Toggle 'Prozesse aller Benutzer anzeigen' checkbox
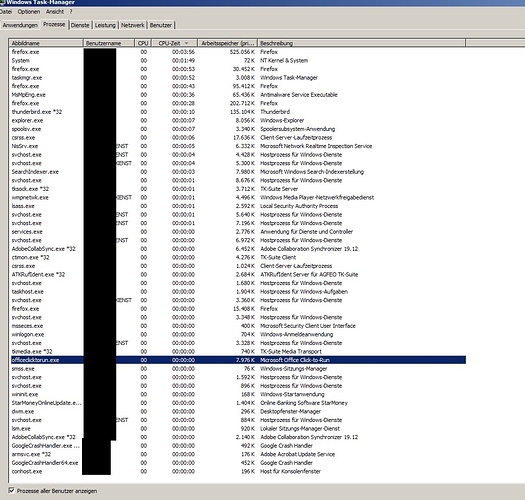 11,491
